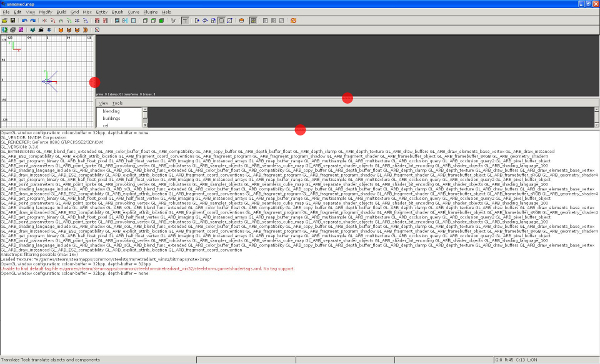Toggle the pressed grid-style toolbar button
The height and width of the screenshot is (364, 600).
[x=253, y=21]
